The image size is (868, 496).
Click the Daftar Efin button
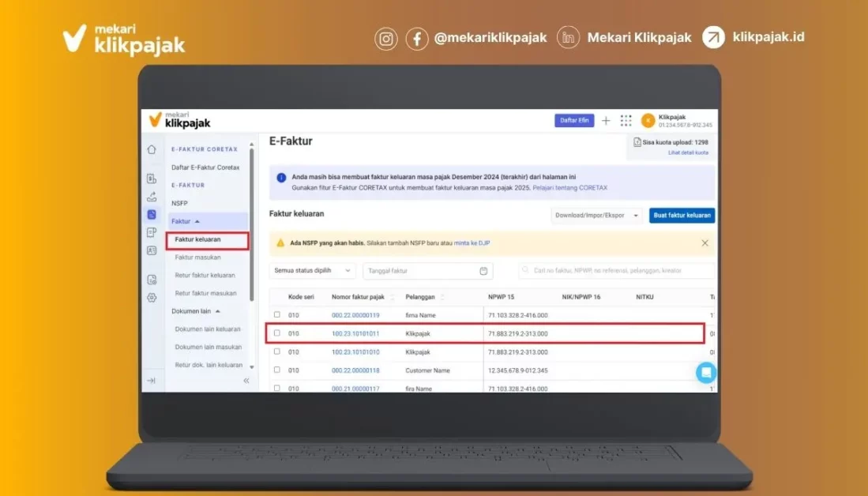(x=574, y=121)
